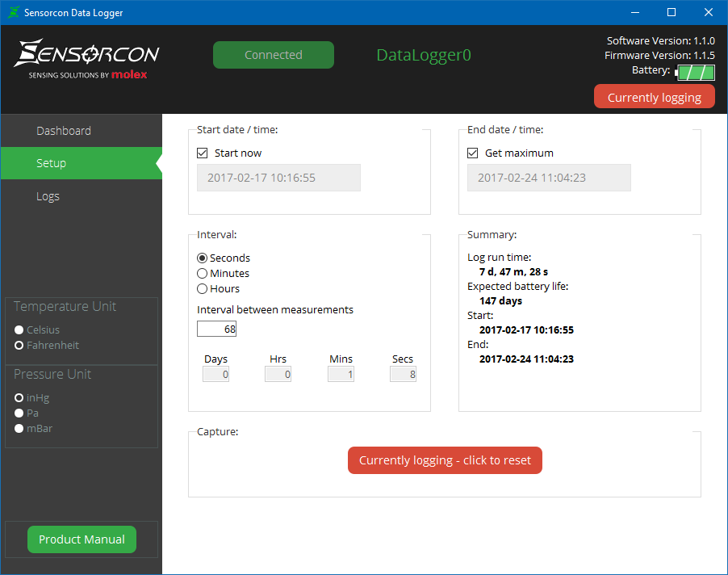Click the DataLogger0 device name
728x575 pixels.
click(424, 55)
